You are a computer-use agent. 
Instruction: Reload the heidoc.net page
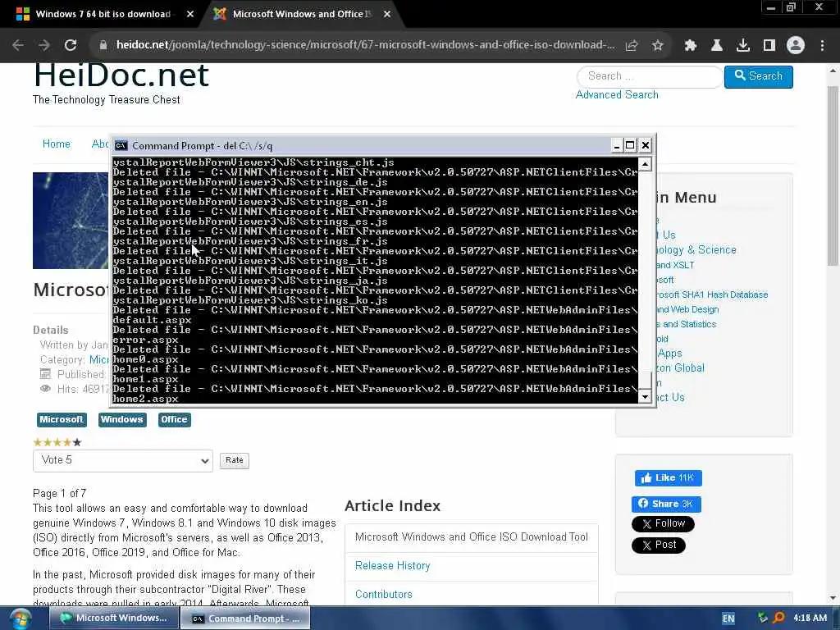[71, 46]
